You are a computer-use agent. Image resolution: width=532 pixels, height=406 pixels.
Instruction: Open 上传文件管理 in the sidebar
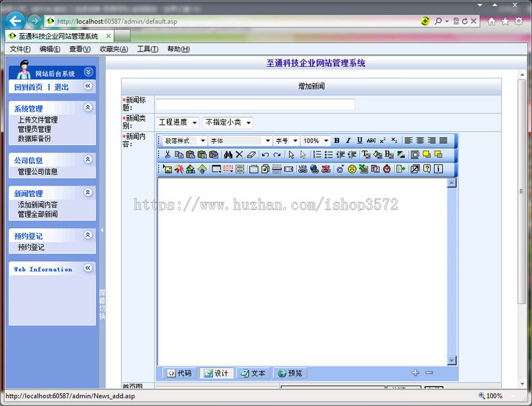pyautogui.click(x=38, y=120)
